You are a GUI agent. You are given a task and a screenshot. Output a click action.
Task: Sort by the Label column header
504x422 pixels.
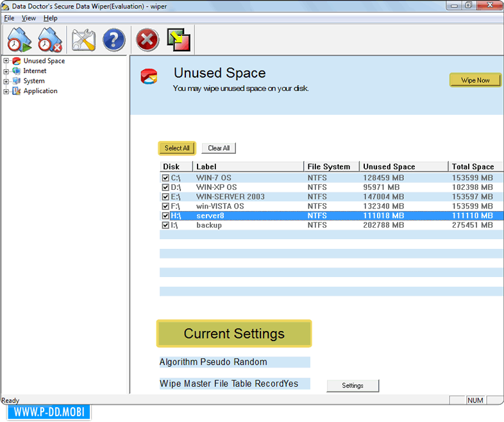point(248,167)
